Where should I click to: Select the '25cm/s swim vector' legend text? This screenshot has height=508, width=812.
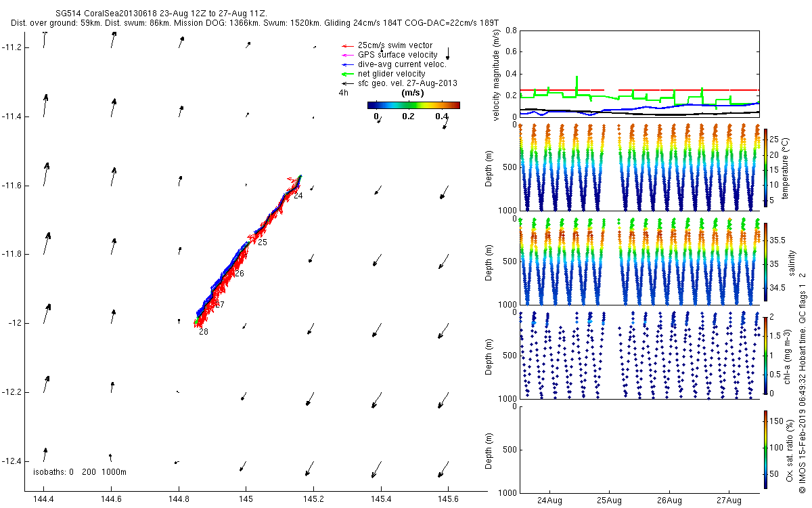[395, 45]
